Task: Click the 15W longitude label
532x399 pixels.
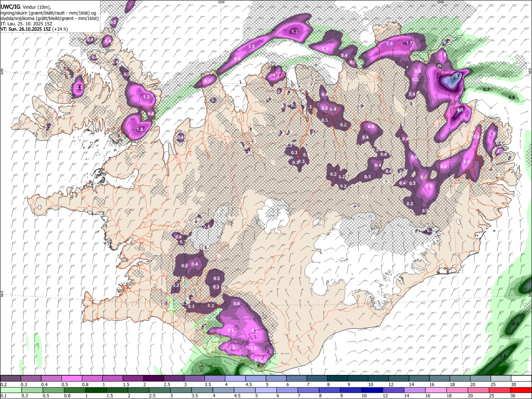Action: [x=441, y=2]
